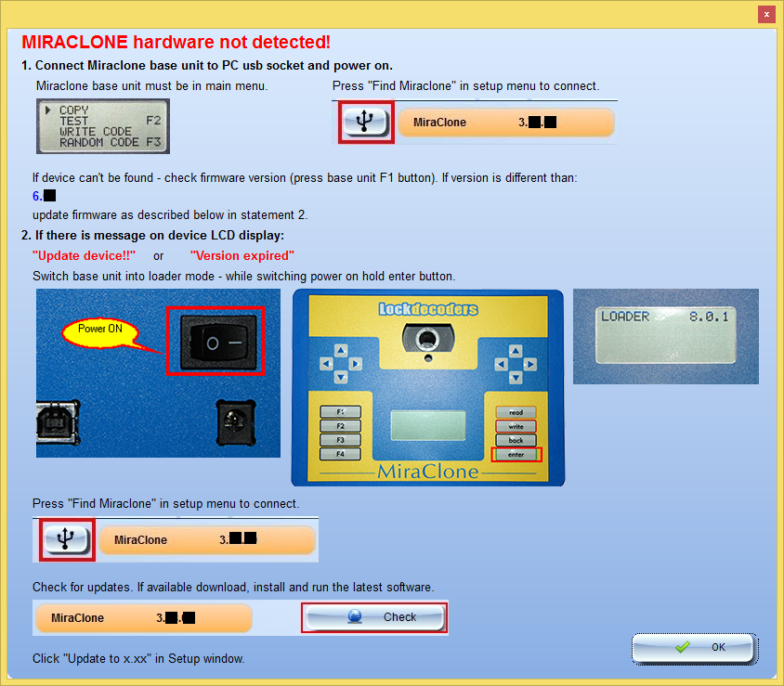Click the green checkmark icon on OK
This screenshot has width=784, height=686.
(x=682, y=648)
